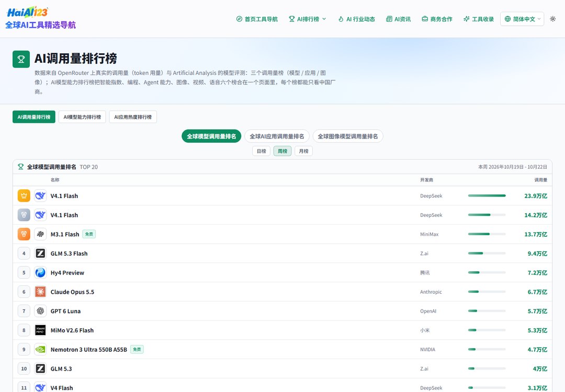The width and height of the screenshot is (565, 392).
Task: Expand the AI排行榜 menu
Action: pos(308,19)
